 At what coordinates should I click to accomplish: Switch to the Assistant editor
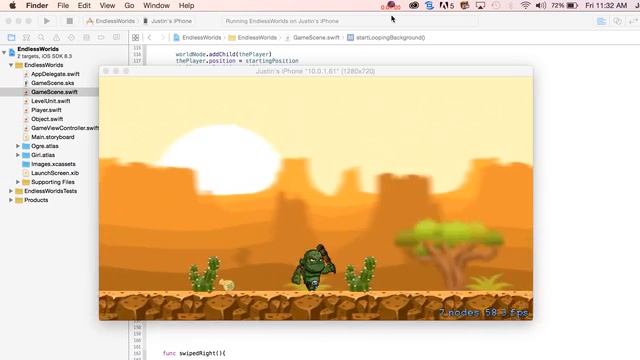point(617,21)
